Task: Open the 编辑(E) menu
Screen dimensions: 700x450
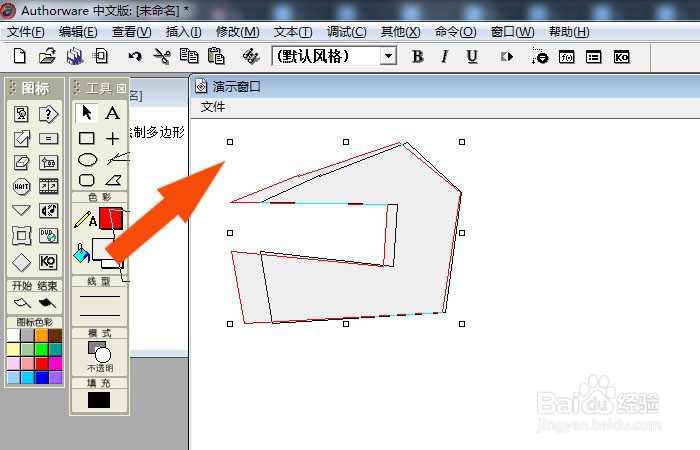Action: click(78, 32)
